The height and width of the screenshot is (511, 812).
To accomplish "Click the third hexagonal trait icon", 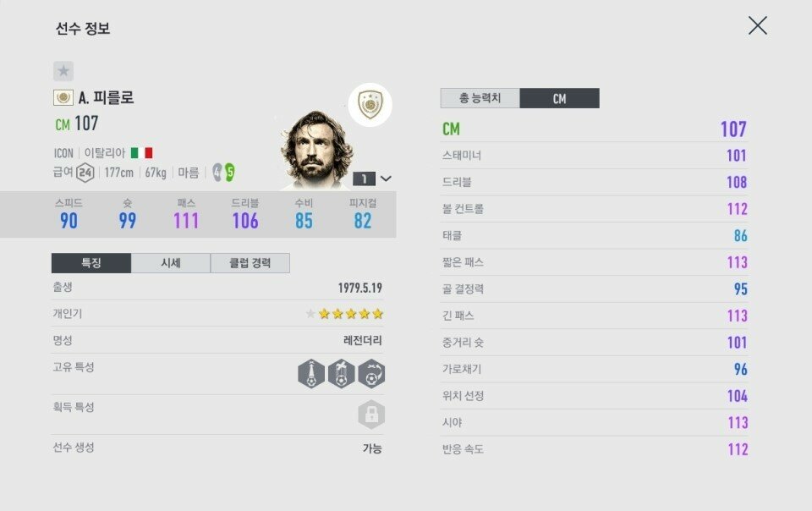I will 371,374.
